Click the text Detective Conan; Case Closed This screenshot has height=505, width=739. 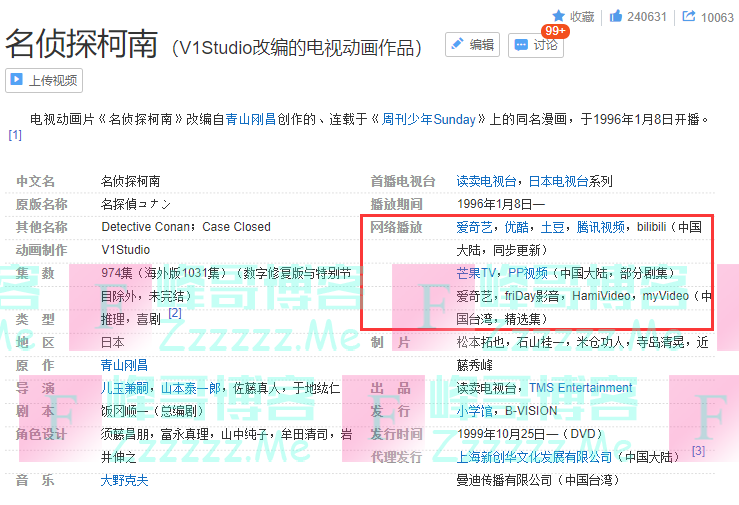click(x=186, y=227)
